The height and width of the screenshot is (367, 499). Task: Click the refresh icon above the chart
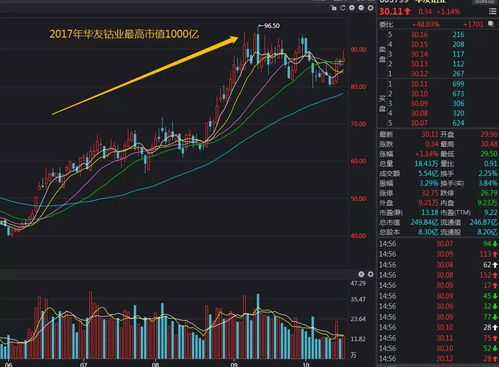pyautogui.click(x=343, y=8)
